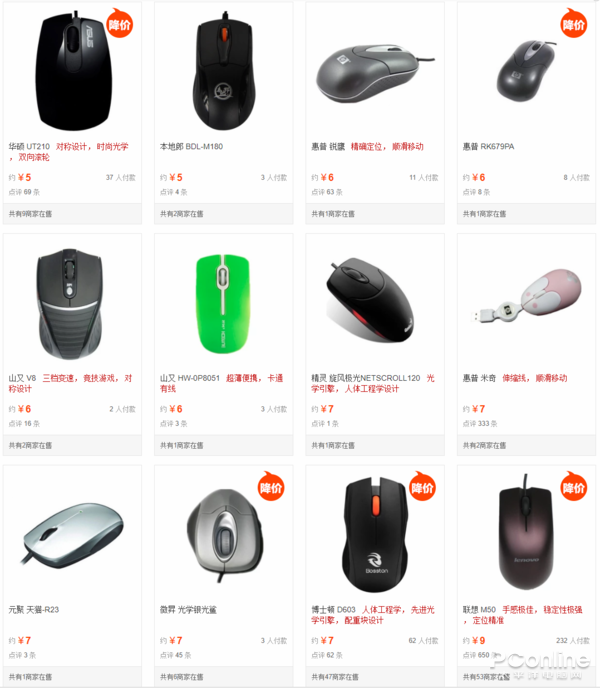Click the 降价 badge on 联想 M50
600x688 pixels.
coord(574,487)
